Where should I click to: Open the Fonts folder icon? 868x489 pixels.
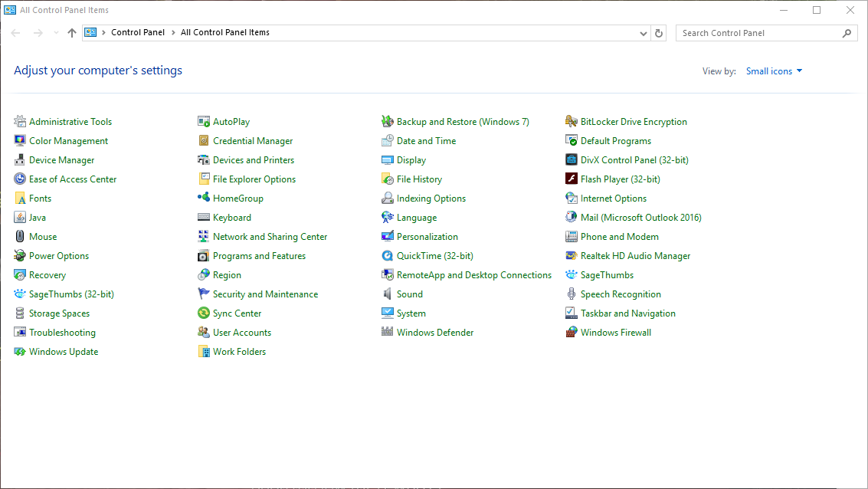(x=20, y=199)
